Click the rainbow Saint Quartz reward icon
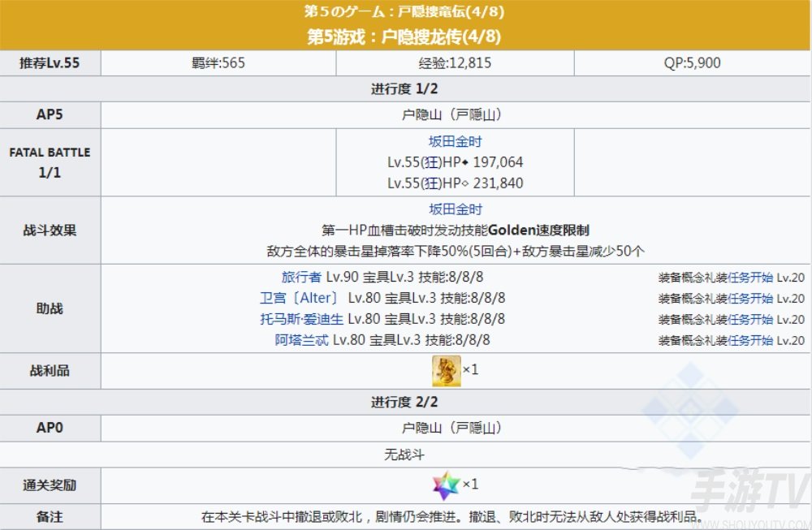812x530 pixels. [x=446, y=485]
